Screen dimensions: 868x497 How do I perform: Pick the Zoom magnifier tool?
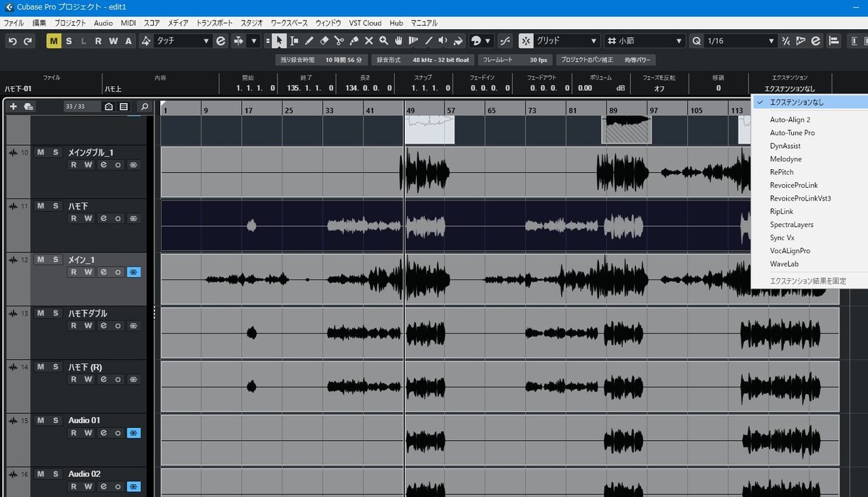[384, 41]
